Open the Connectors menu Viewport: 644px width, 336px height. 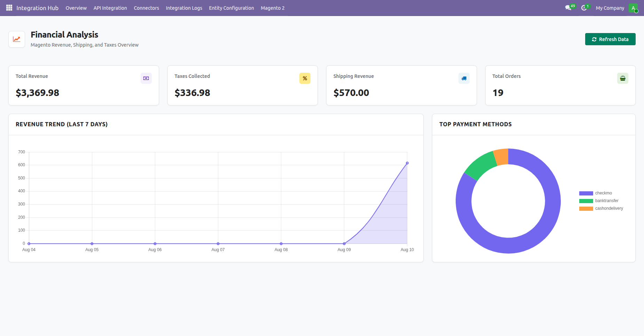click(x=147, y=8)
